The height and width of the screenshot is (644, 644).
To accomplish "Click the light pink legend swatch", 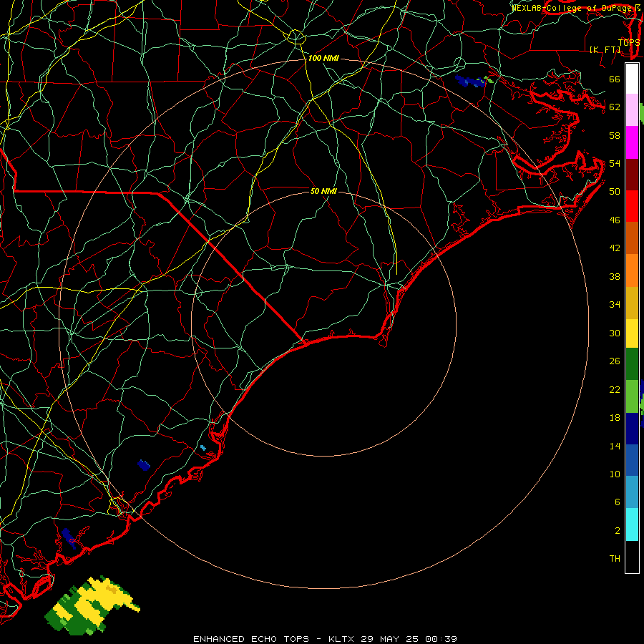I will (x=632, y=110).
